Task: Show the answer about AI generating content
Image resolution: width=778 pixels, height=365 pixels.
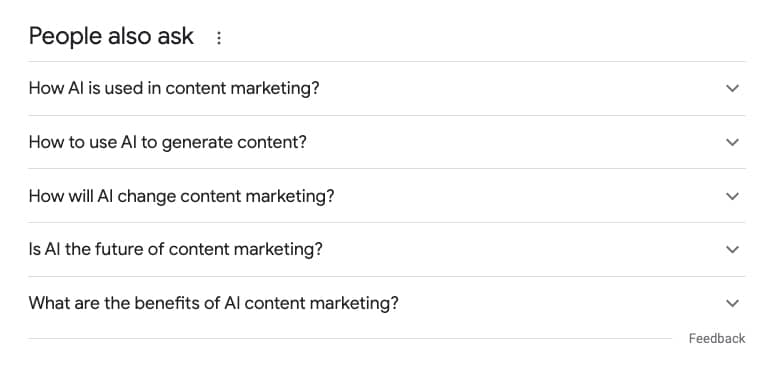Action: (x=387, y=142)
